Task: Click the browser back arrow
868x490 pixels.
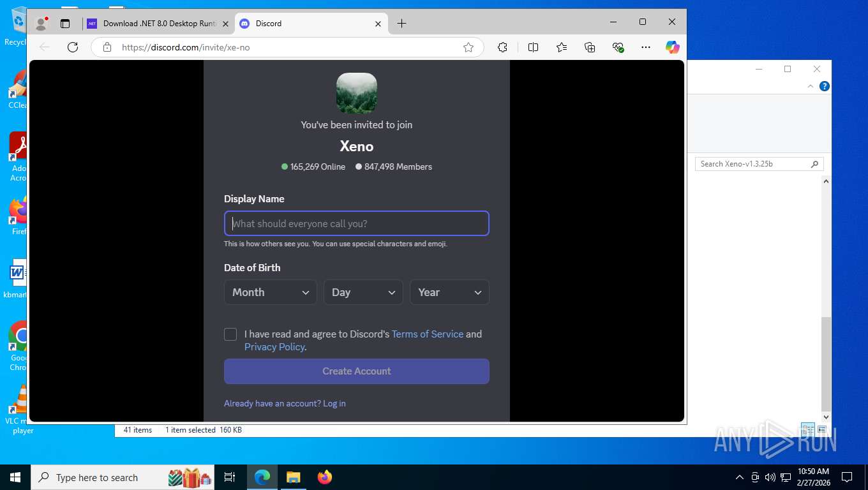Action: (x=45, y=47)
